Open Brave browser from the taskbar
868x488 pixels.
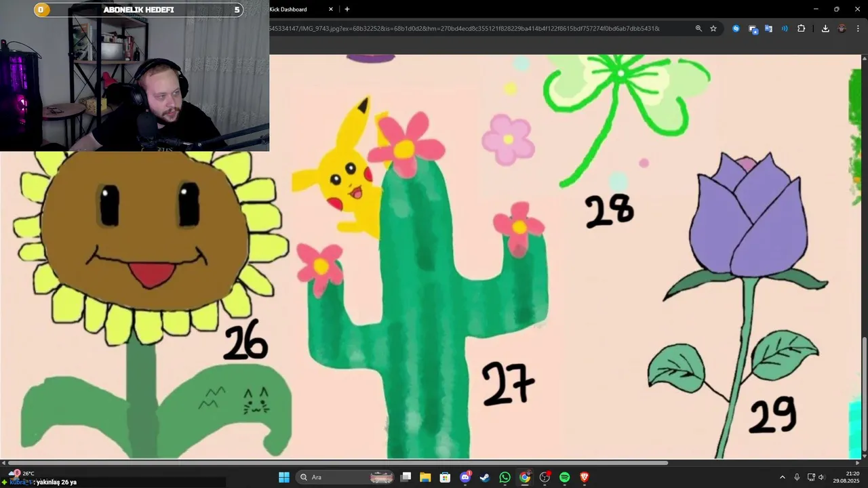(585, 477)
